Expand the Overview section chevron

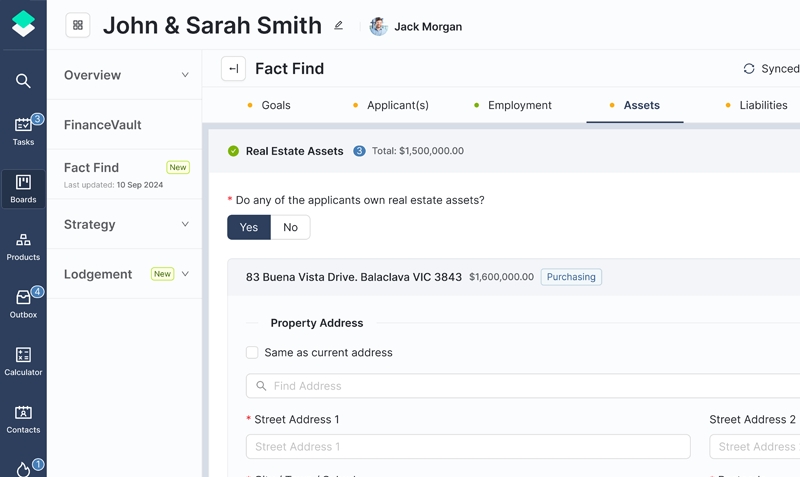pos(185,75)
